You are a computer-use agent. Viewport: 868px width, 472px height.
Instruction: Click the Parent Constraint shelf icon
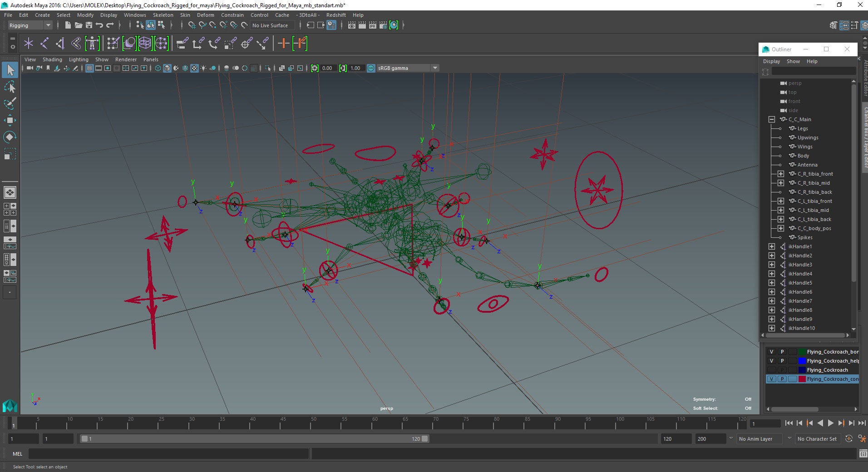[182, 44]
